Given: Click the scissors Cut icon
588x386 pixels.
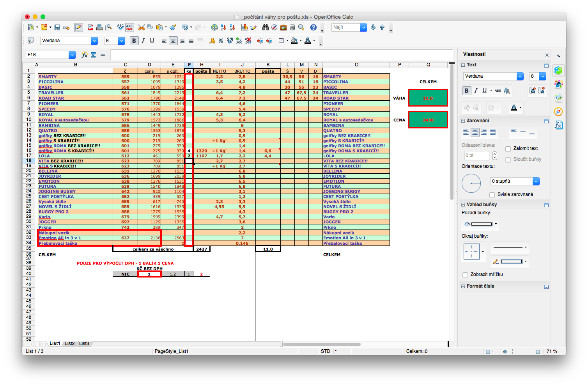Looking at the screenshot, I should pos(142,27).
